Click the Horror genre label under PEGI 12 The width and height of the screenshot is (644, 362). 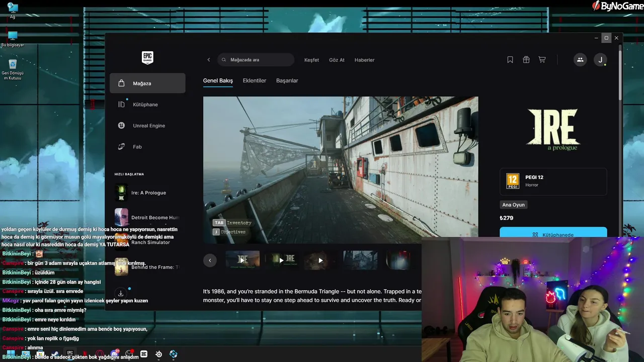pyautogui.click(x=532, y=185)
